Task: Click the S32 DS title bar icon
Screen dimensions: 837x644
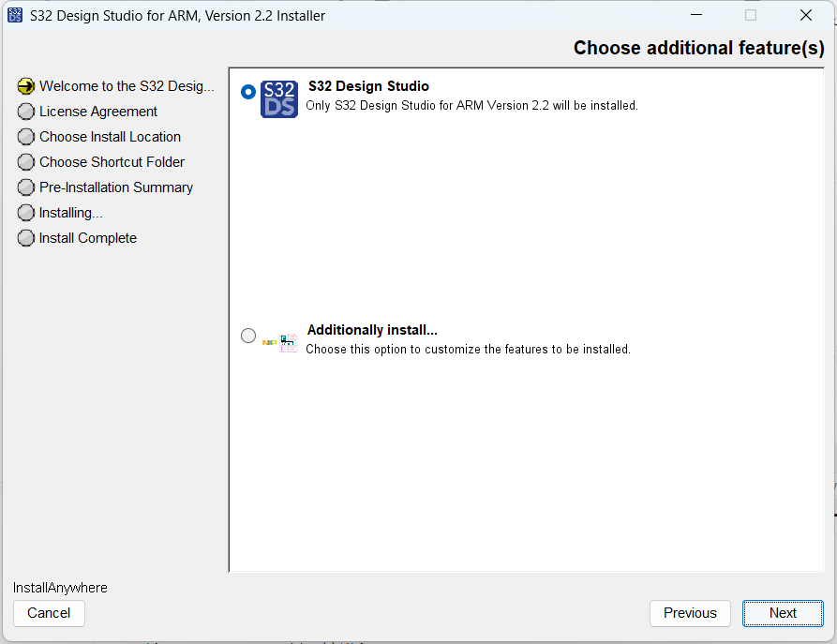Action: click(15, 15)
